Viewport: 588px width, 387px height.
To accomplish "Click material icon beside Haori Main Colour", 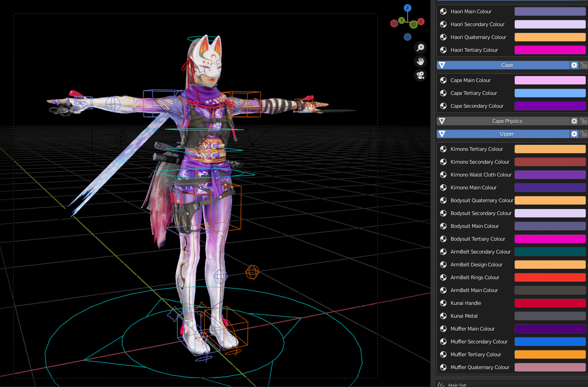I will (443, 11).
